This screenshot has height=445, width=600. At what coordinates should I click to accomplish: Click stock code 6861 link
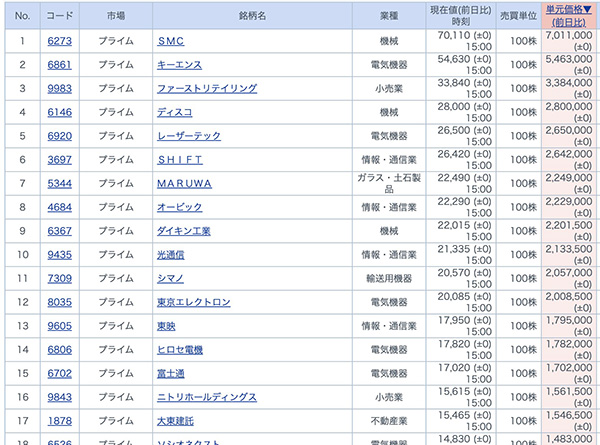point(57,65)
